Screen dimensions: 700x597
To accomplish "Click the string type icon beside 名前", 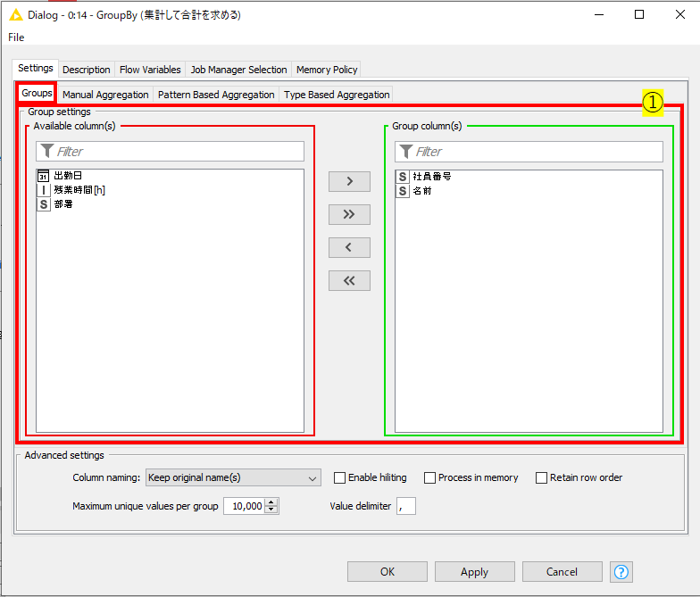I will click(402, 191).
